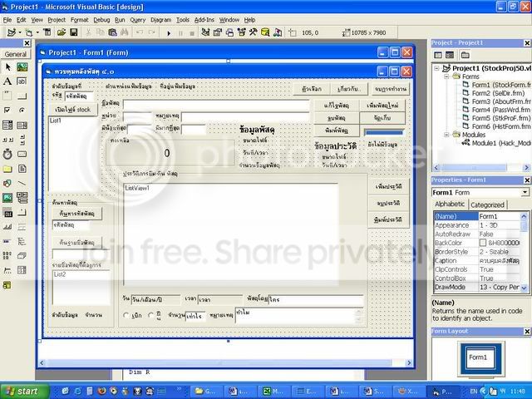532x399 pixels.
Task: Collapse the Project1 root tree node
Action: click(x=436, y=68)
